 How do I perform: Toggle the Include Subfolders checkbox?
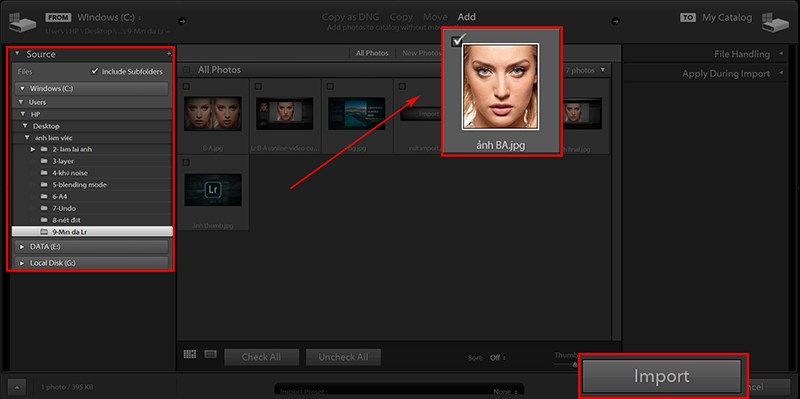point(94,71)
